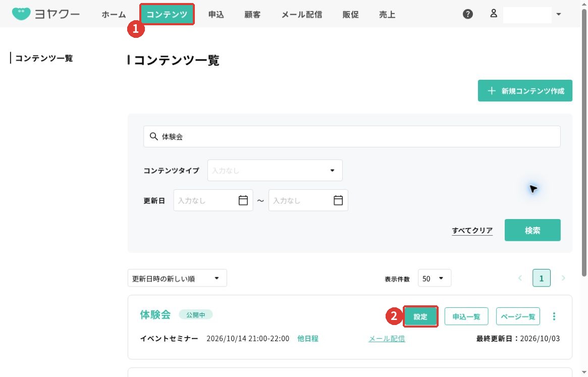Open the ホーム menu
Viewport: 588px width, 377px height.
pyautogui.click(x=114, y=15)
